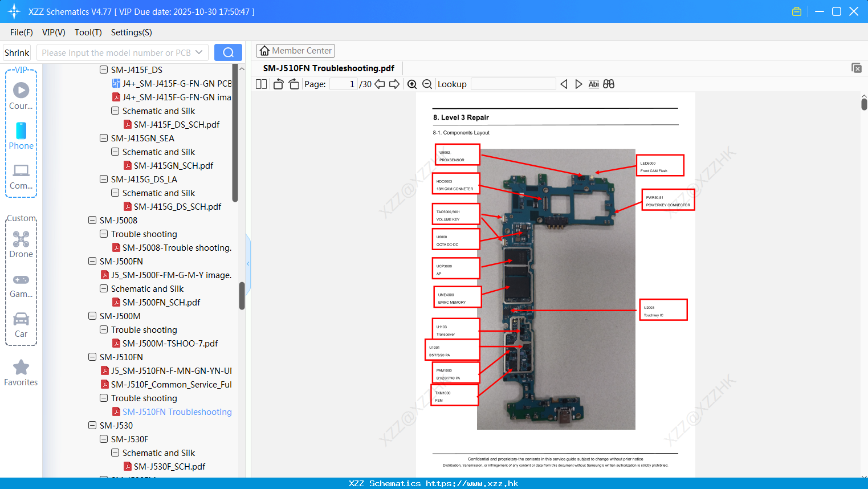868x489 pixels.
Task: Find next lookup match
Action: click(578, 84)
